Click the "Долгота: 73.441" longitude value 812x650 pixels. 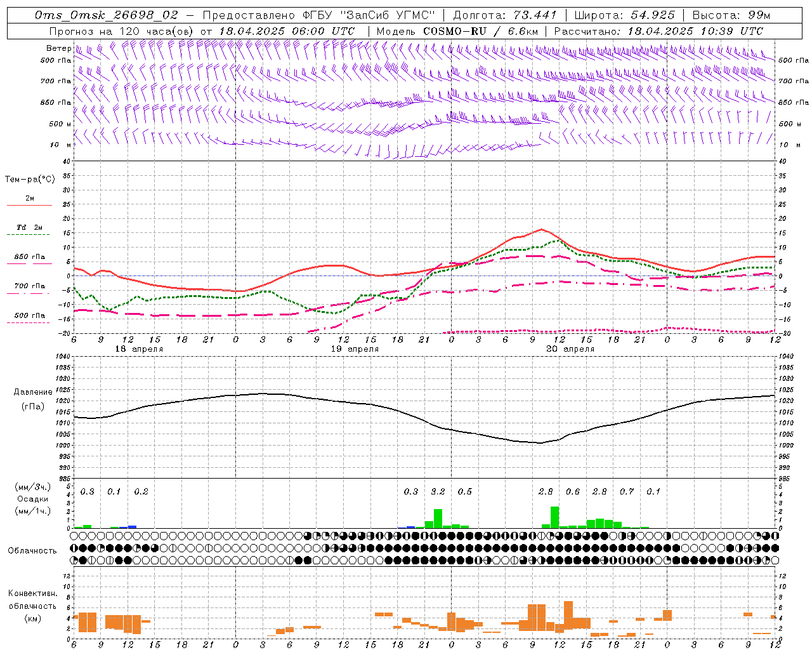tap(505, 15)
